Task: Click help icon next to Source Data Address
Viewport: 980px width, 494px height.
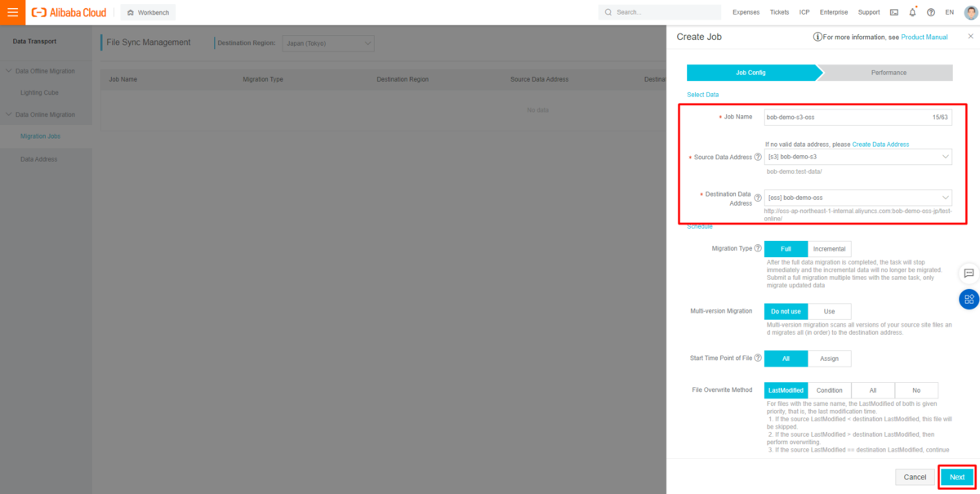Action: [757, 157]
